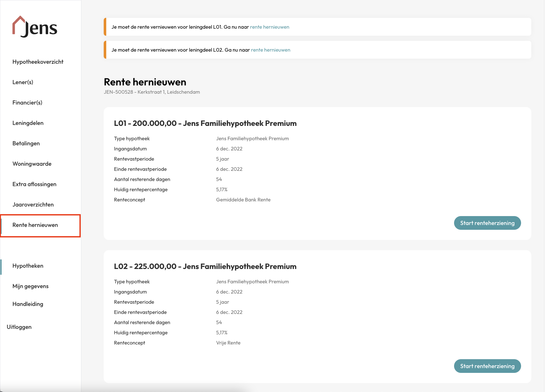Navigate to Woningwaarde

tap(32, 164)
